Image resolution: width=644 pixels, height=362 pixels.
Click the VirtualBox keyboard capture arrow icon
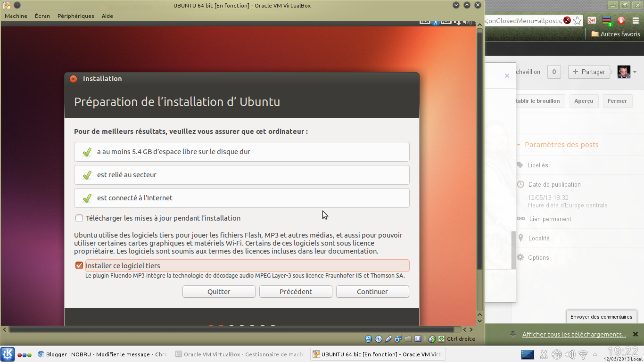[x=441, y=338]
